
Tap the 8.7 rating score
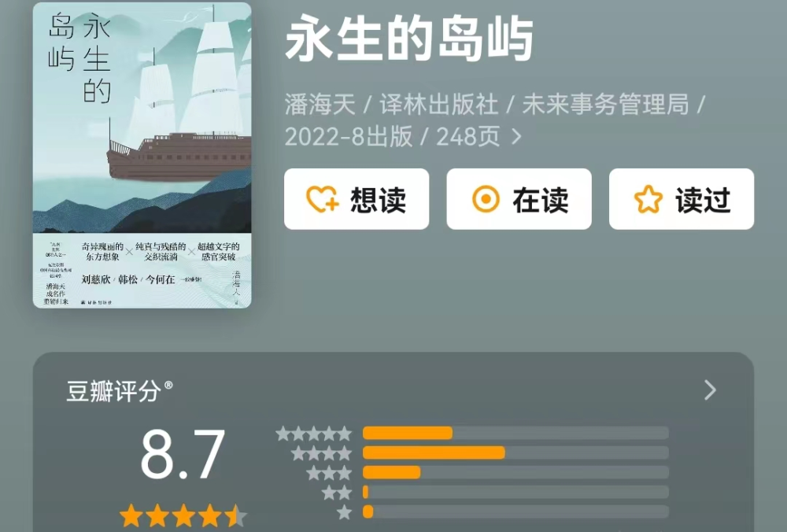click(x=183, y=454)
